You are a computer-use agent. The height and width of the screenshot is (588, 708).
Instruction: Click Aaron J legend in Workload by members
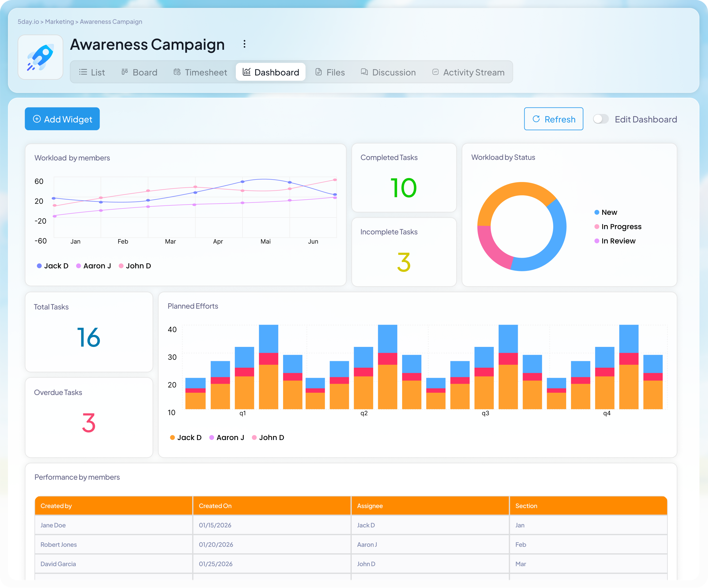point(94,266)
